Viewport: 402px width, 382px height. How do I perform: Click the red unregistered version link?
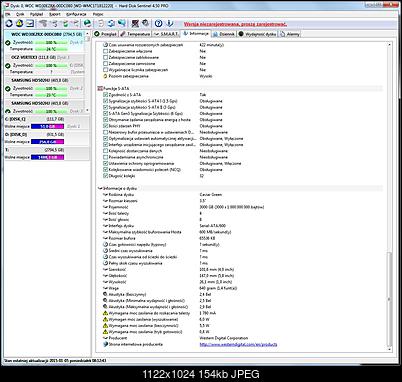click(x=235, y=24)
